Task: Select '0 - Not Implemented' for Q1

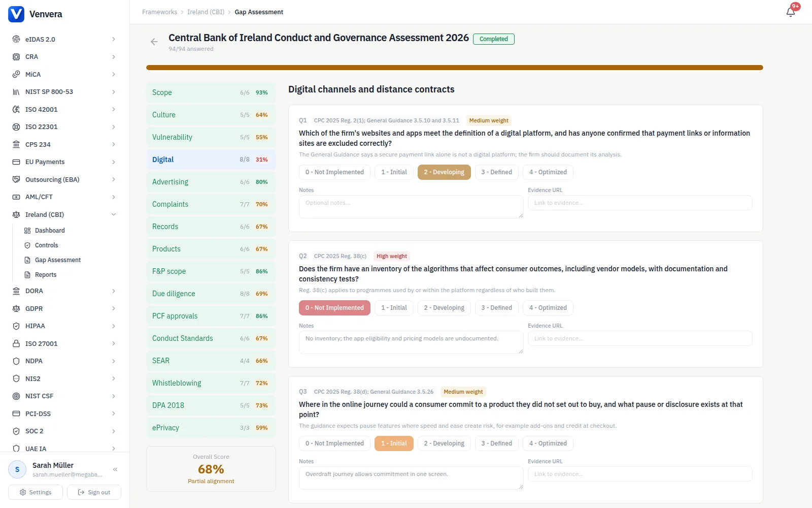Action: tap(334, 172)
